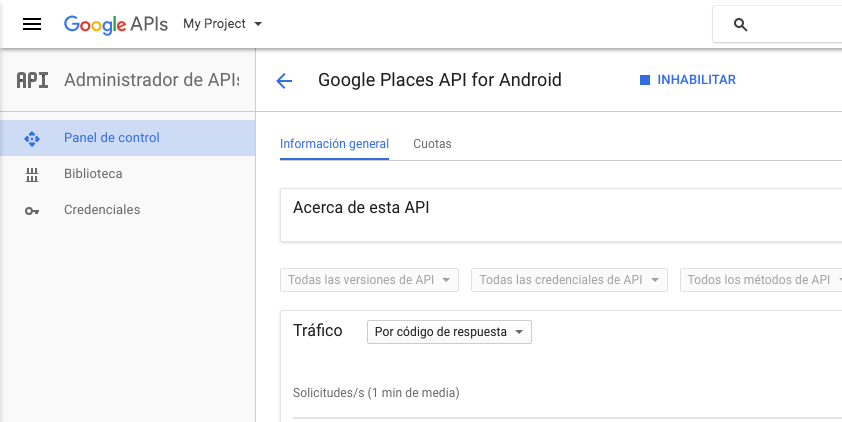Open the My Project selector dropdown

222,24
